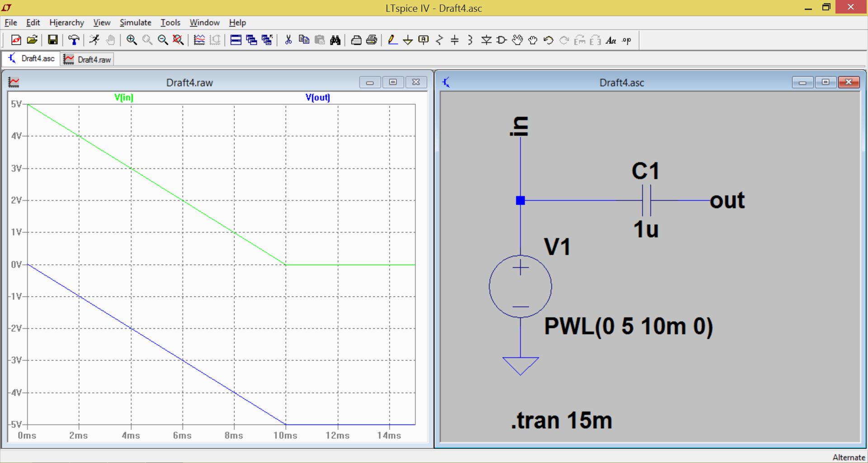
Task: Select the Draw Wire pencil tool
Action: click(392, 40)
